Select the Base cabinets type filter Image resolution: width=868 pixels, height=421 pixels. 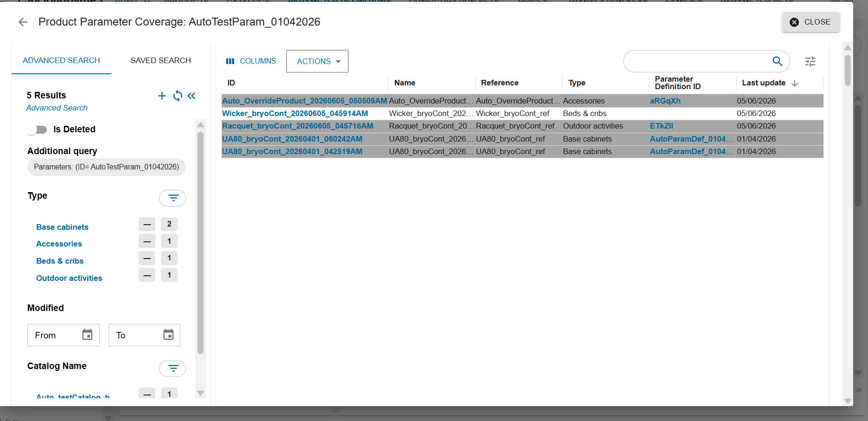click(62, 227)
